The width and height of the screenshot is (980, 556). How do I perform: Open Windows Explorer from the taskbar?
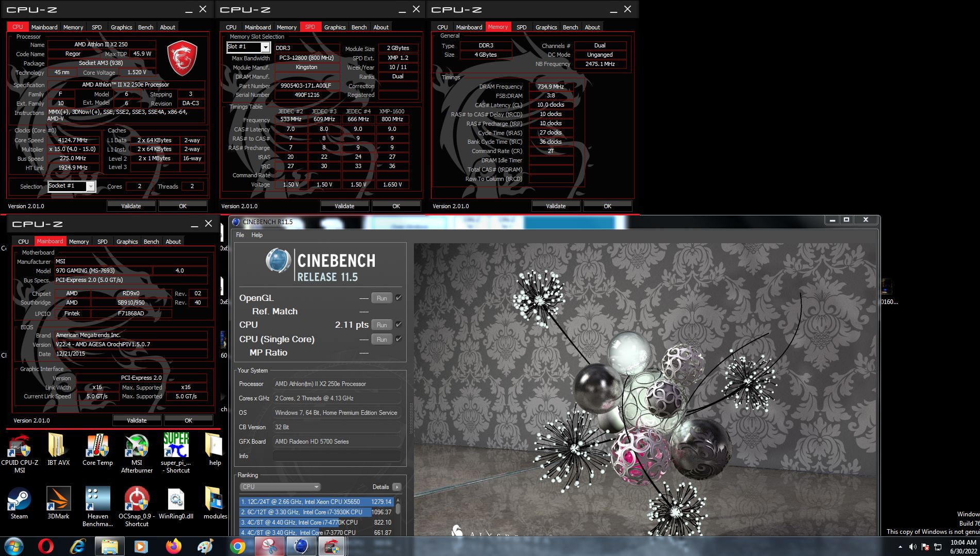110,546
